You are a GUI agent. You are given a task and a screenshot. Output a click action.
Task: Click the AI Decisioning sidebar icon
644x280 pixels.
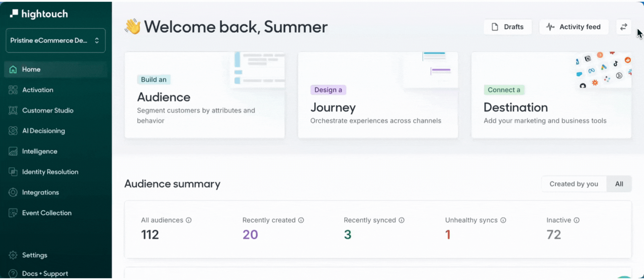pos(13,131)
